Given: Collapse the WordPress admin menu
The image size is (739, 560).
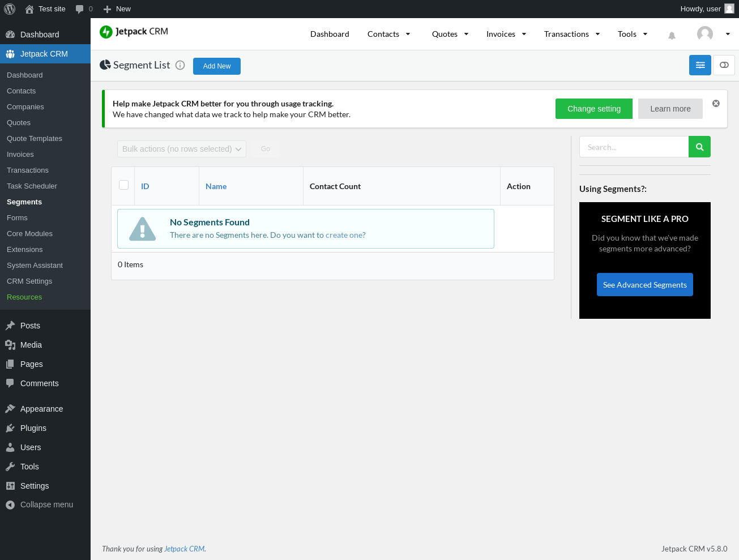Looking at the screenshot, I should [40, 505].
